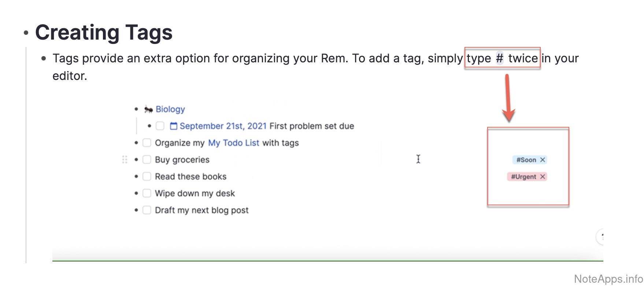Image resolution: width=644 pixels, height=286 pixels.
Task: Grab the drag handle beside Buy groceries
Action: 125,159
